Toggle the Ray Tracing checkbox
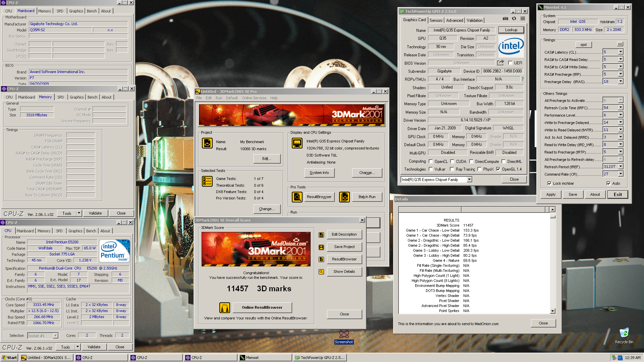The height and width of the screenshot is (362, 644). [x=452, y=169]
